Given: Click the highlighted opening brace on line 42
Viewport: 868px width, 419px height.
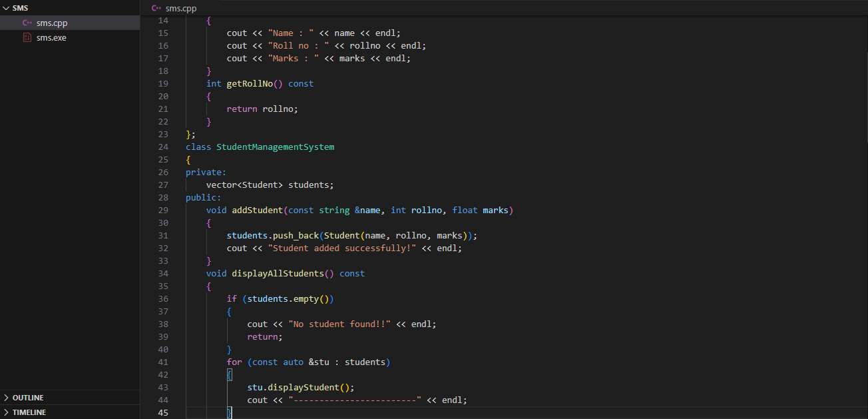Looking at the screenshot, I should [x=230, y=374].
